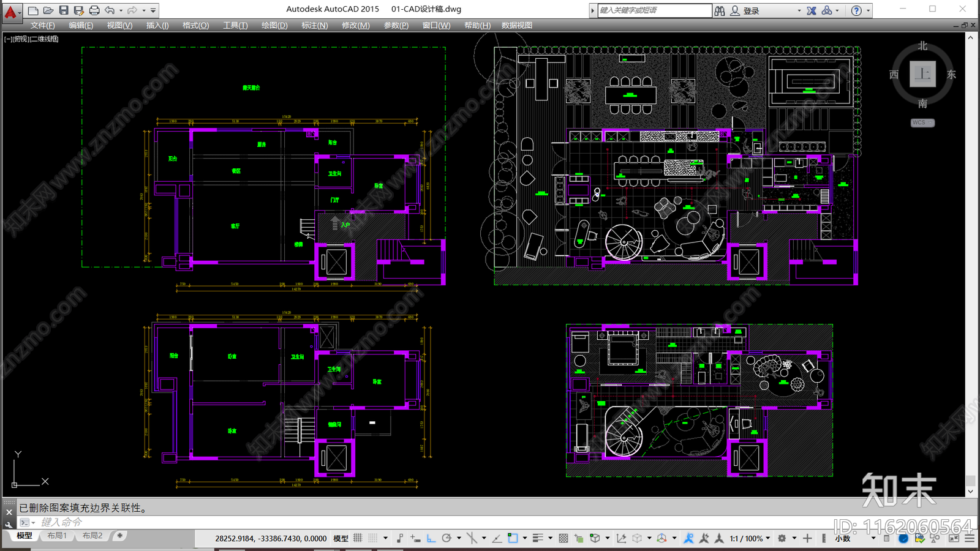Toggle transparency display in status bar

[563, 538]
